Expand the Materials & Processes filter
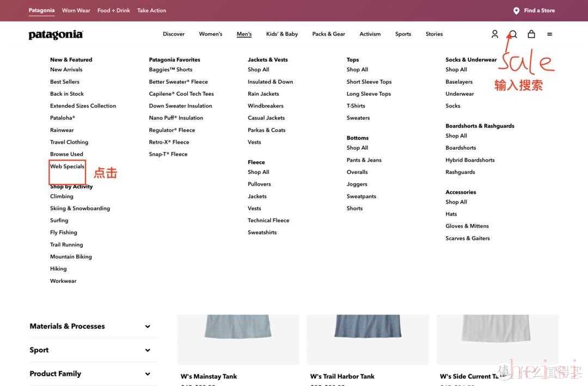 [x=90, y=326]
